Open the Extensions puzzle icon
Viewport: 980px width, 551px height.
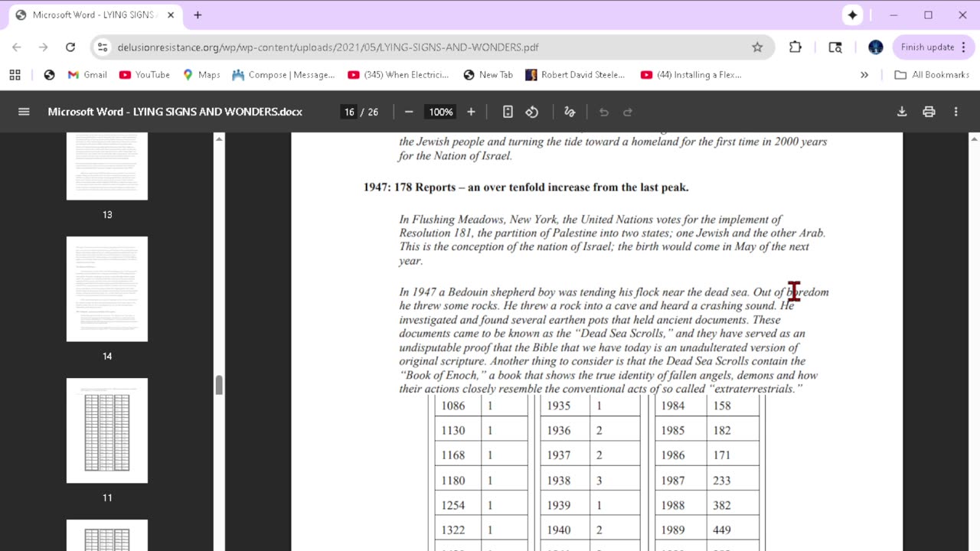(795, 47)
